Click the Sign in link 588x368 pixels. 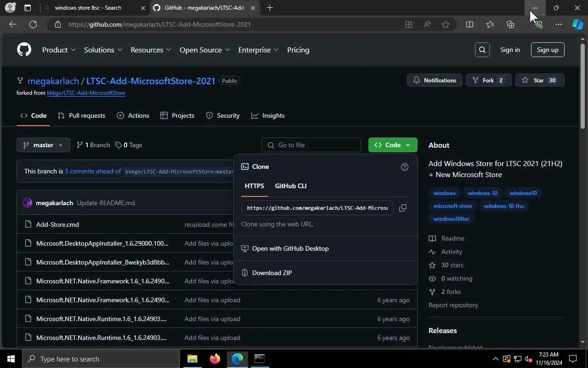coord(510,50)
